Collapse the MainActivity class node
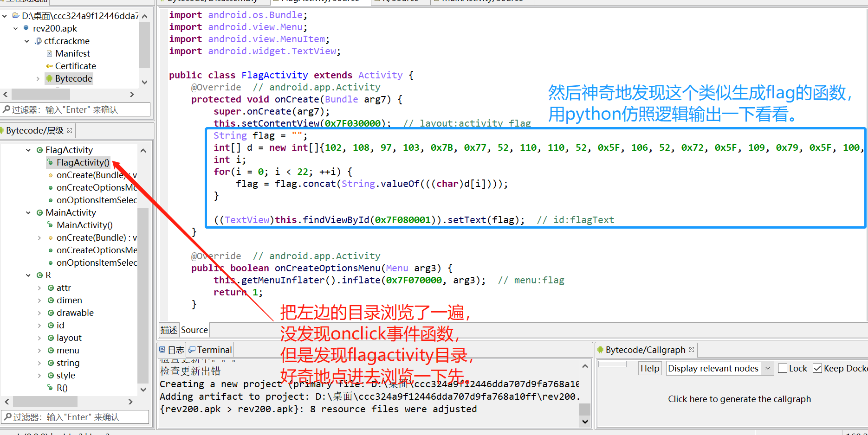Image resolution: width=868 pixels, height=435 pixels. (28, 212)
